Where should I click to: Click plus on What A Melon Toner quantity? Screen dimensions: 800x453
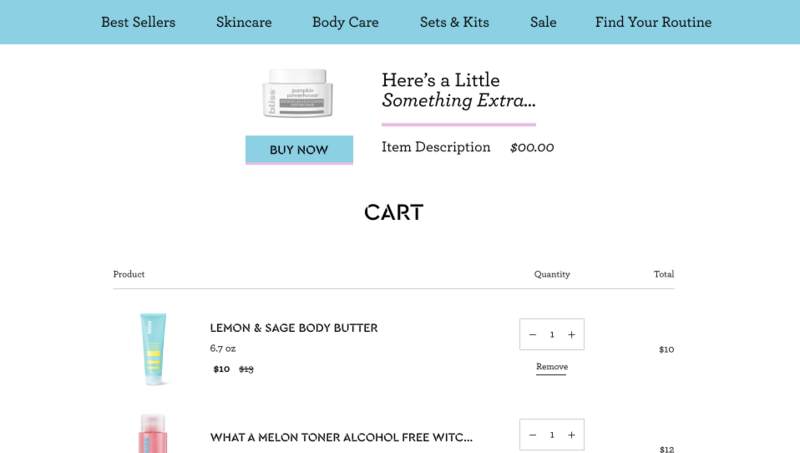571,435
